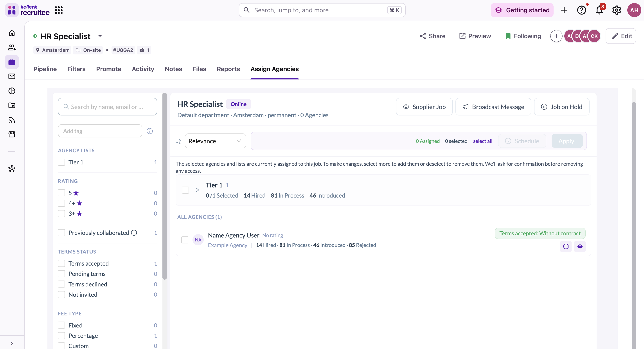Click the add team member plus circle
The image size is (644, 349).
[x=556, y=36]
